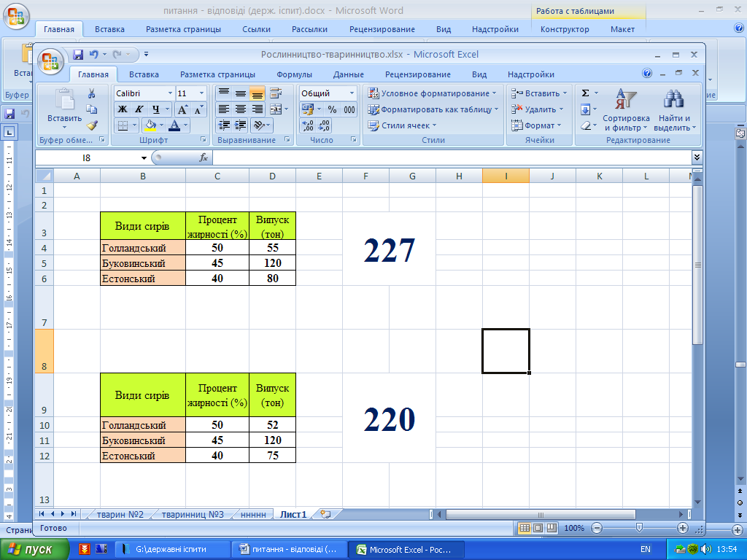This screenshot has height=560, width=747.
Task: Open the Общий number format dropdown
Action: click(x=352, y=93)
